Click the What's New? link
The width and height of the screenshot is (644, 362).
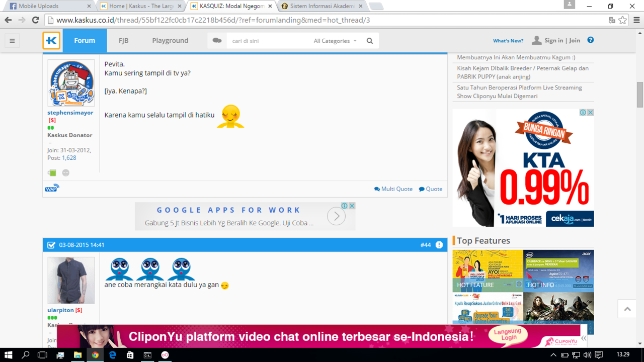508,41
